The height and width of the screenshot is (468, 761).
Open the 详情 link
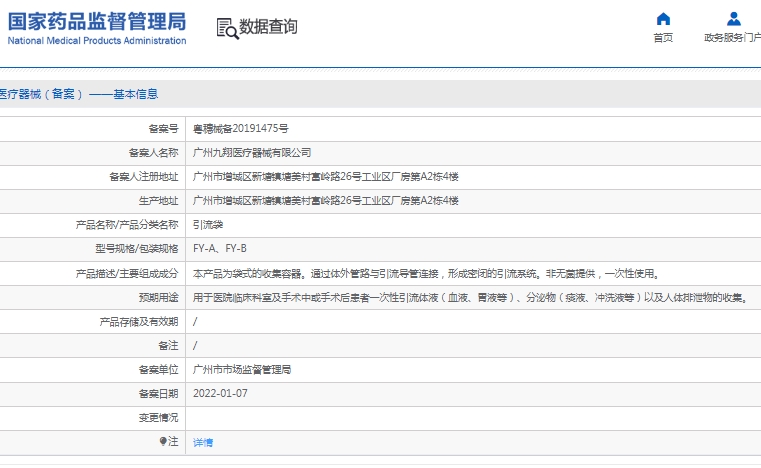click(x=203, y=442)
